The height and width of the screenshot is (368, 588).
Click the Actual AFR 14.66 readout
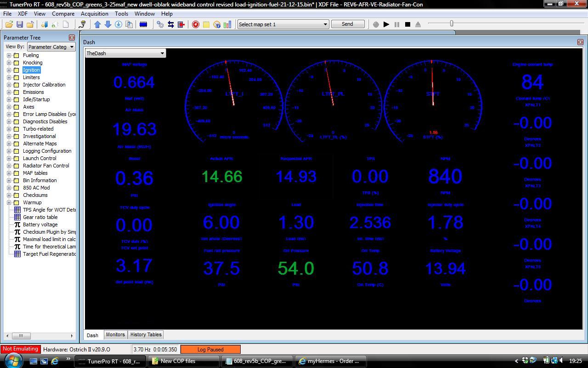point(222,177)
